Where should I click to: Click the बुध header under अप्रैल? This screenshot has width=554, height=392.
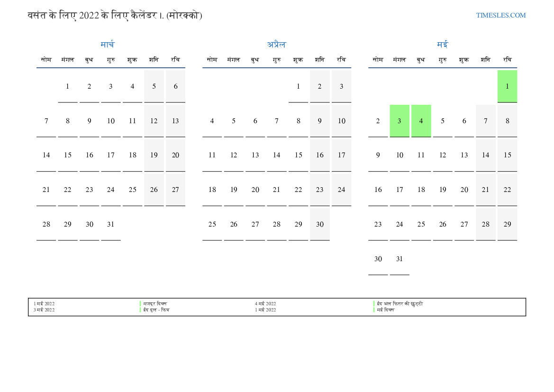coord(255,60)
